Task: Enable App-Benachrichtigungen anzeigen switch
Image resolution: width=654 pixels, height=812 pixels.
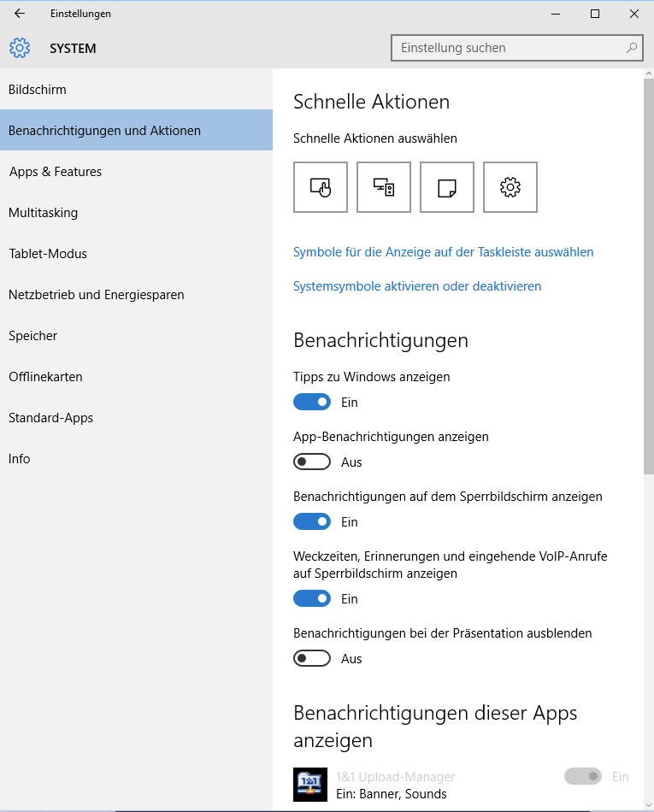Action: 312,462
